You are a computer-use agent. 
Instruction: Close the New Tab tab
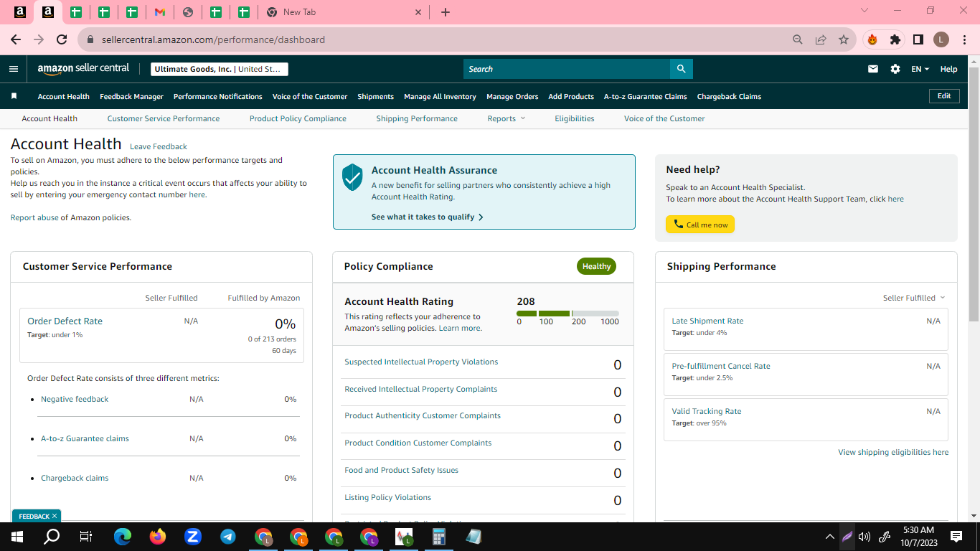(419, 12)
